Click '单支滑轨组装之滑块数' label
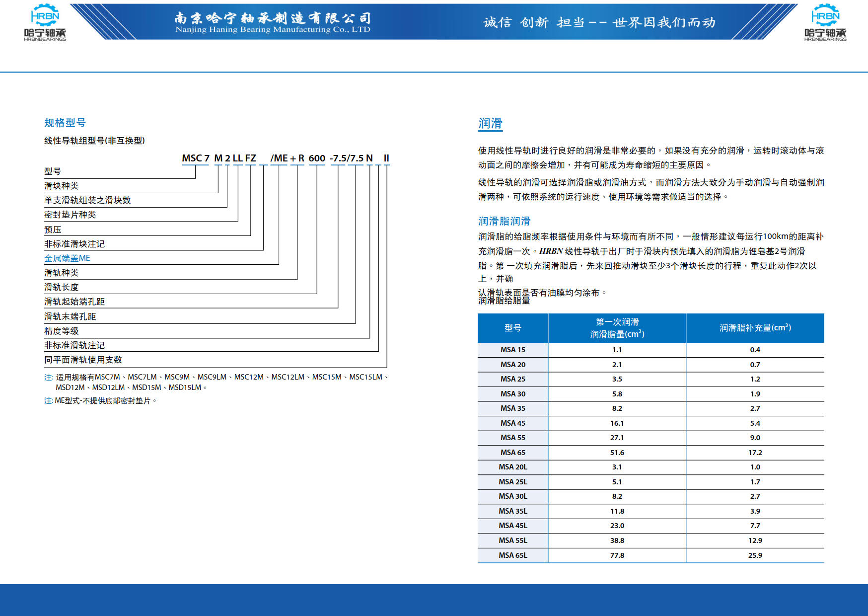The image size is (868, 616). tap(87, 200)
